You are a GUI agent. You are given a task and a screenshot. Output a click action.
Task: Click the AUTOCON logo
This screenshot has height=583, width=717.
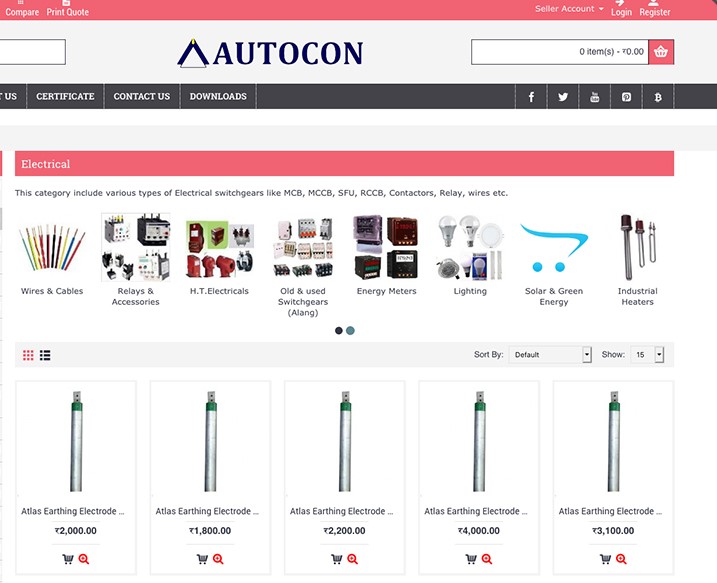pos(270,53)
